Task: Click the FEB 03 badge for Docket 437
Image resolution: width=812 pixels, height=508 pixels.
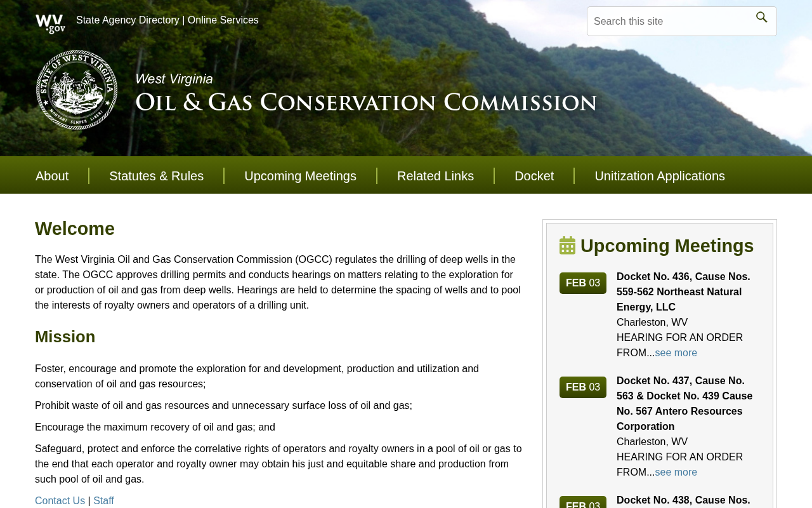Action: pyautogui.click(x=583, y=387)
